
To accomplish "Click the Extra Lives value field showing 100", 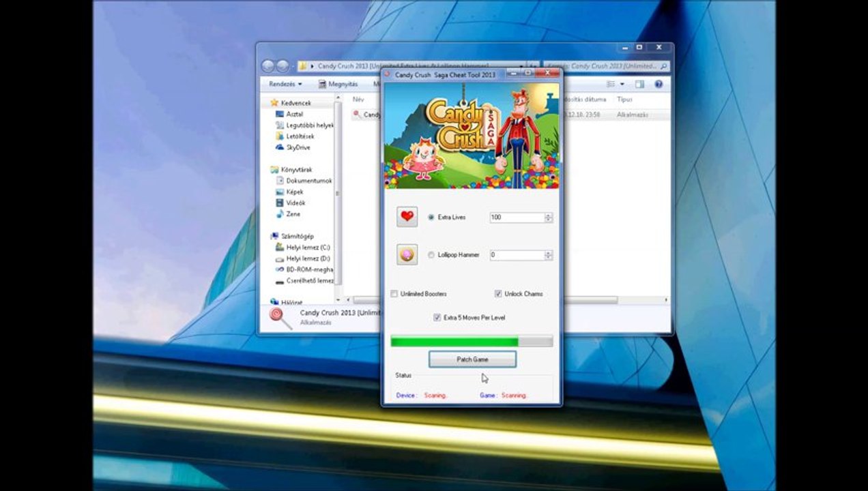I will 517,218.
